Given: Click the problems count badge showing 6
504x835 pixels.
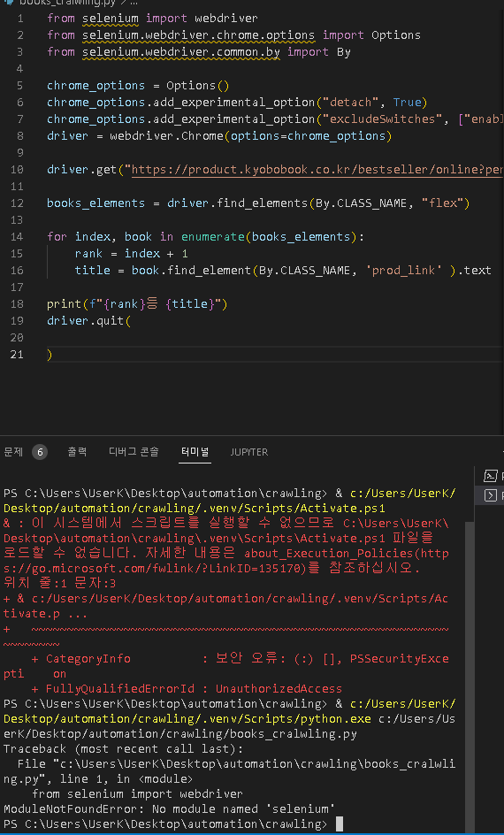Looking at the screenshot, I should (x=40, y=452).
